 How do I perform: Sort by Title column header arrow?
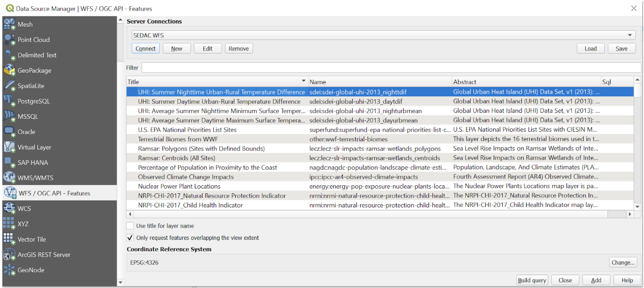(303, 81)
